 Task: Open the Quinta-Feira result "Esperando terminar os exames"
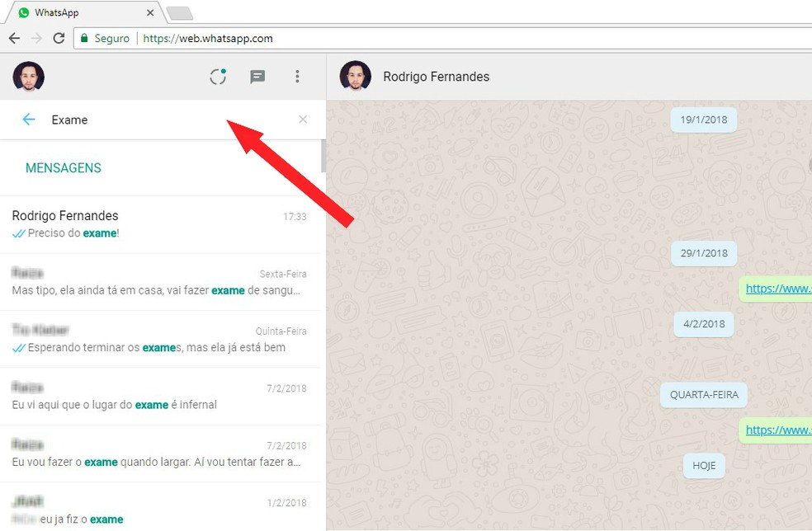click(x=160, y=339)
